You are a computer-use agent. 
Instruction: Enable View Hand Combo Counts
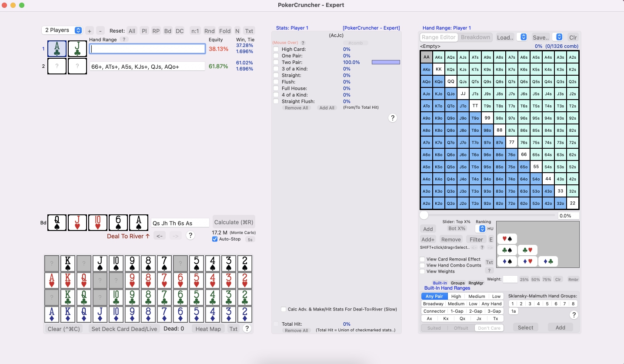coord(422,265)
